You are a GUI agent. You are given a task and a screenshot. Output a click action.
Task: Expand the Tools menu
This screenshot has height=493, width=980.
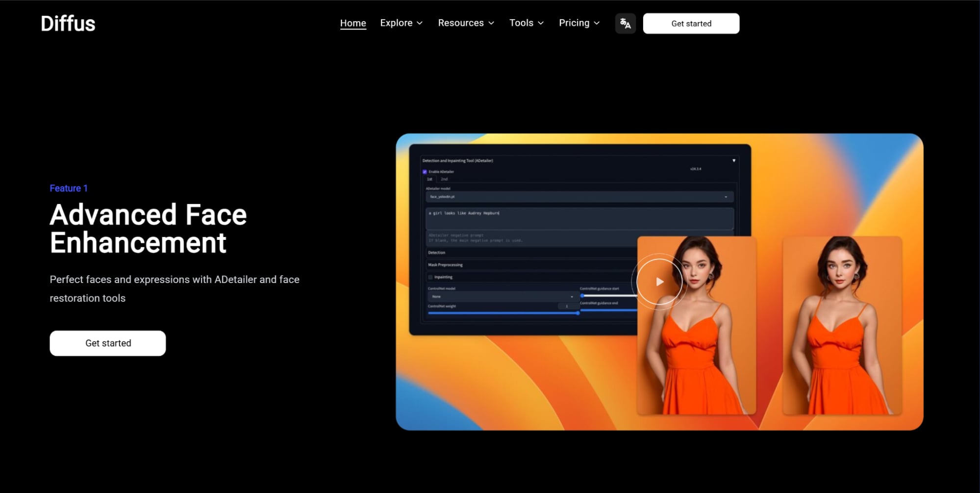tap(527, 23)
